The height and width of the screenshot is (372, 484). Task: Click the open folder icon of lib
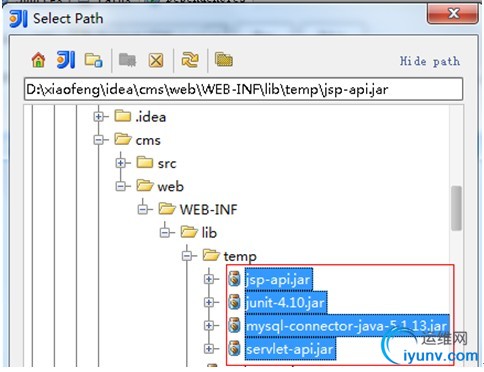(x=189, y=232)
